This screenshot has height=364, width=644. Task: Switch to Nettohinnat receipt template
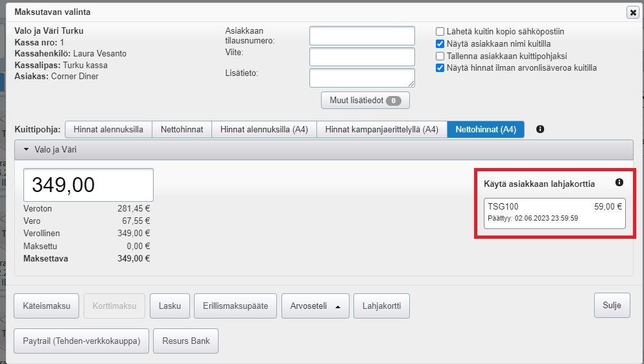182,129
